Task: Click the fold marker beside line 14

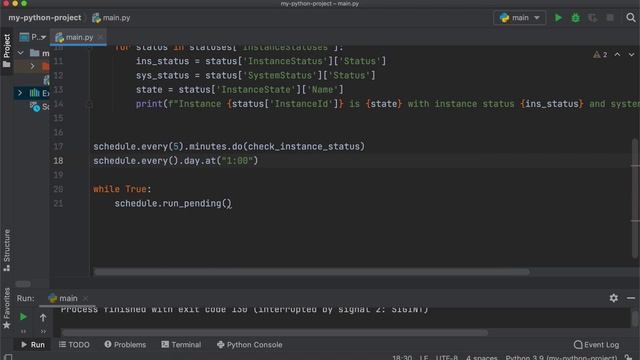Action: (90, 104)
